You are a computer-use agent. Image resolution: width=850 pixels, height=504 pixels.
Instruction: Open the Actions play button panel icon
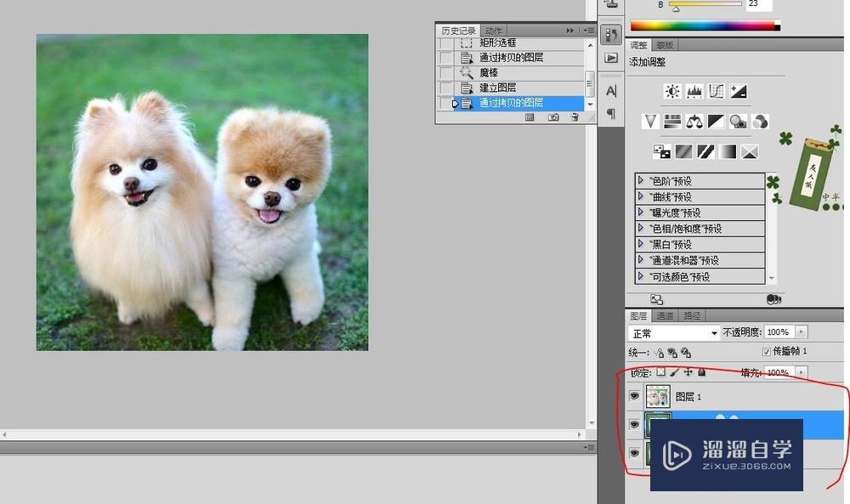[x=610, y=58]
